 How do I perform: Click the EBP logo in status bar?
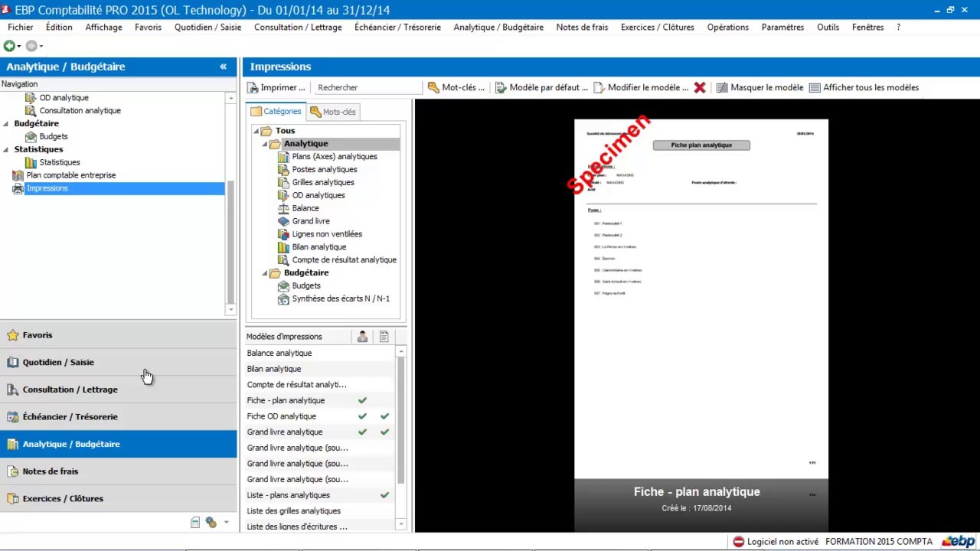pyautogui.click(x=959, y=542)
